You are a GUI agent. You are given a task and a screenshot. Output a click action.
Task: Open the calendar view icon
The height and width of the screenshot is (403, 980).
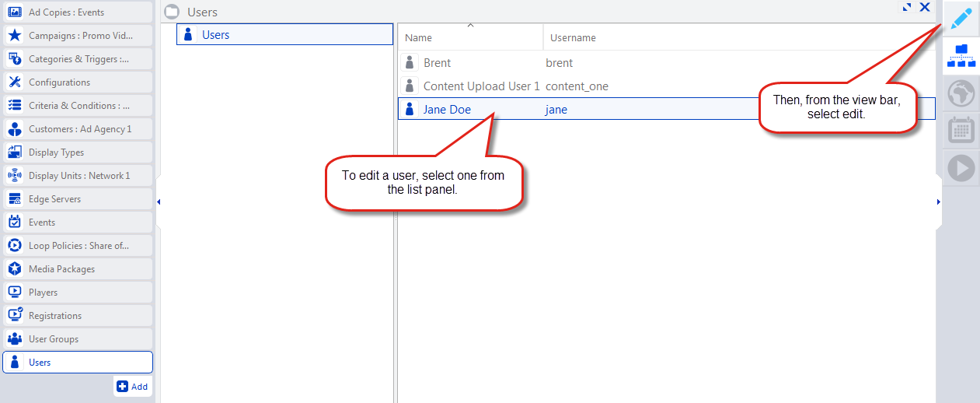click(x=961, y=131)
